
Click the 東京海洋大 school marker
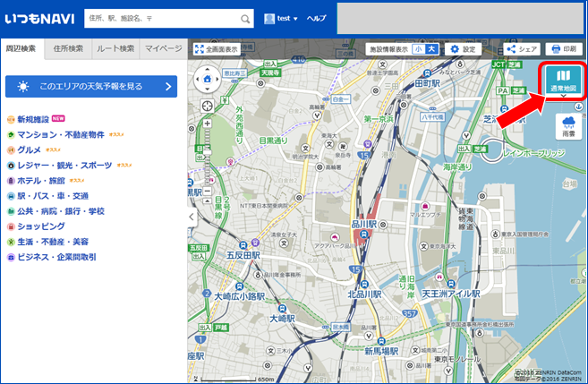pyautogui.click(x=423, y=246)
